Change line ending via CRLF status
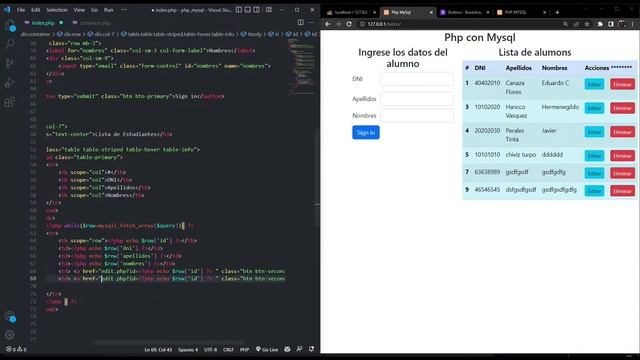640x360 pixels. coord(228,349)
